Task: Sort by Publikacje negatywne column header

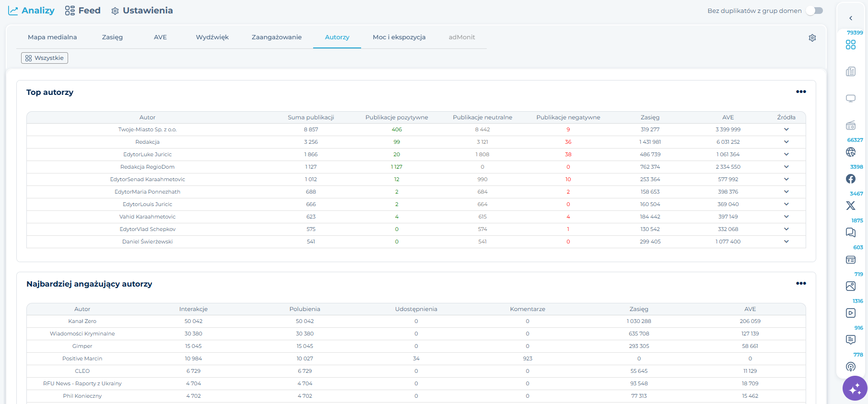Action: coord(568,117)
